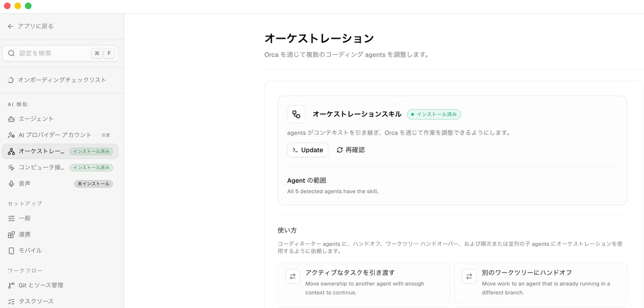644x308 pixels.
Task: Click the Agent の範囲 heading
Action: (306, 181)
